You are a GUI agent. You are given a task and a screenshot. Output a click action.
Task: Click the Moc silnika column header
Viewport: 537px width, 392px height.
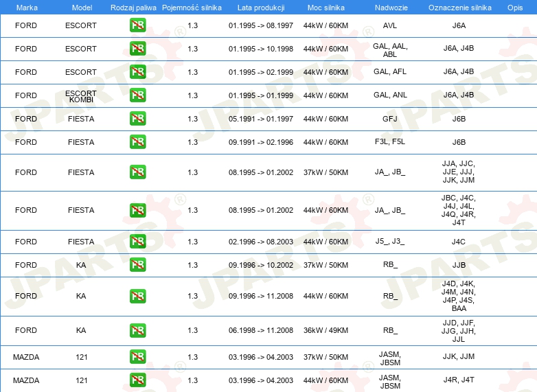click(326, 8)
